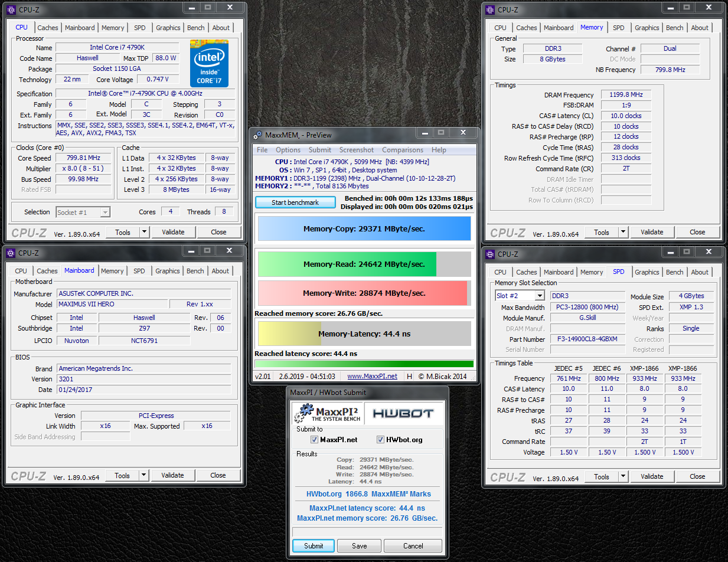Open Tools dropdown arrow in CPU tab window
This screenshot has width=728, height=562.
pyautogui.click(x=144, y=232)
